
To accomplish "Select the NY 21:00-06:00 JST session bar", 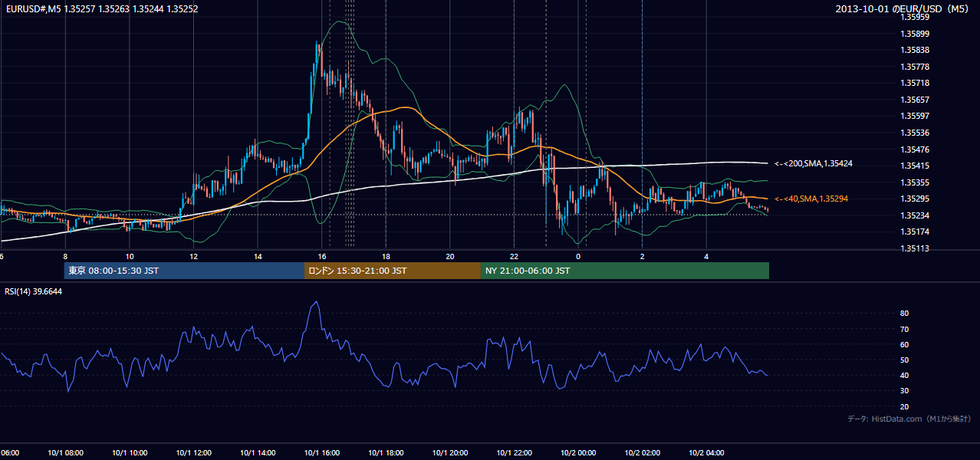I will click(x=625, y=271).
